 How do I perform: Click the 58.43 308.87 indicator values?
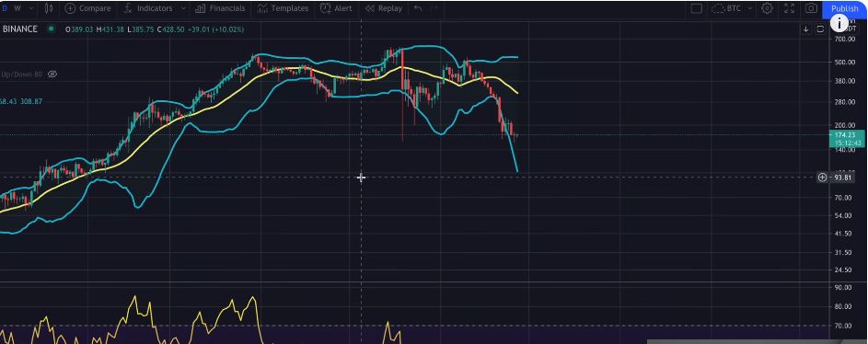tap(21, 102)
